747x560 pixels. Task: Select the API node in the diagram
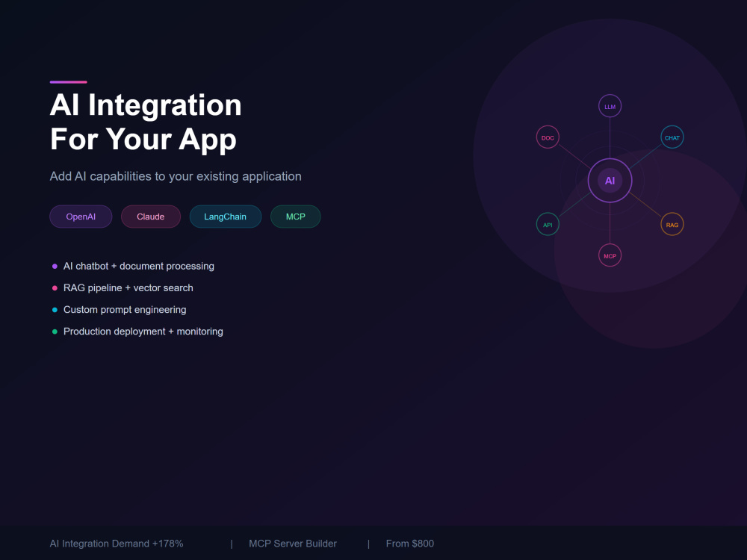[x=548, y=224]
